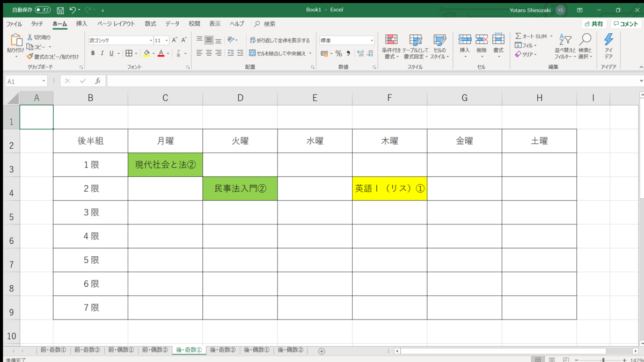Open the Fill (フィル) dropdown
Viewport: 644px width, 362px height.
pos(526,46)
